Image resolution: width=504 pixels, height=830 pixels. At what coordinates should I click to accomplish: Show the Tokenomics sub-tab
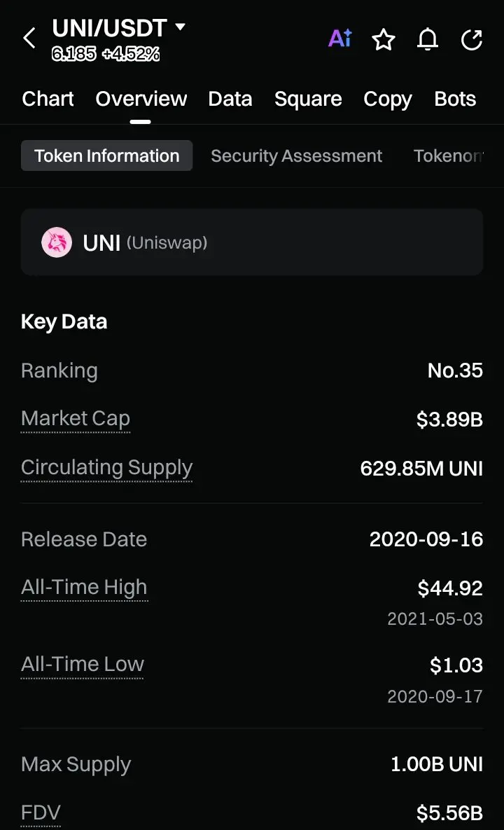[448, 155]
